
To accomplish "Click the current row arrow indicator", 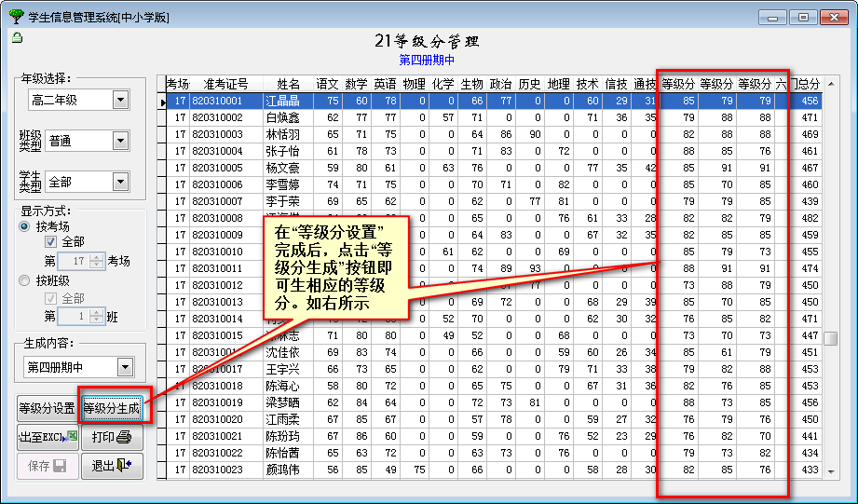I will point(163,102).
